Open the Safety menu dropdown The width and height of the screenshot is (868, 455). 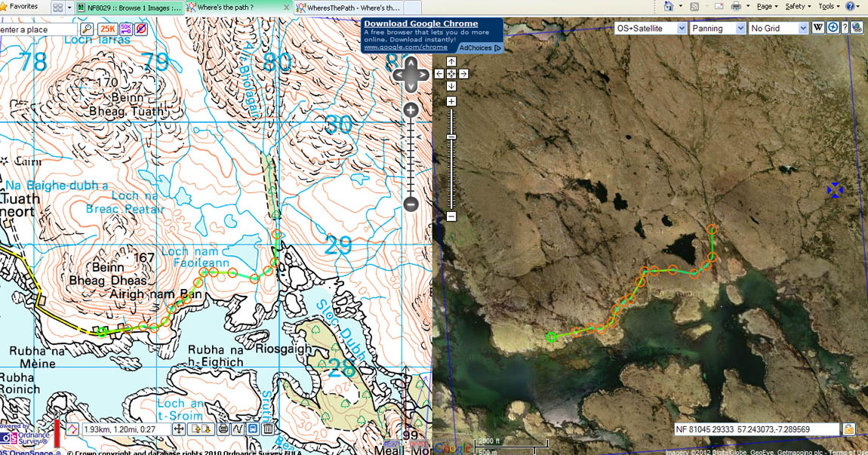798,6
